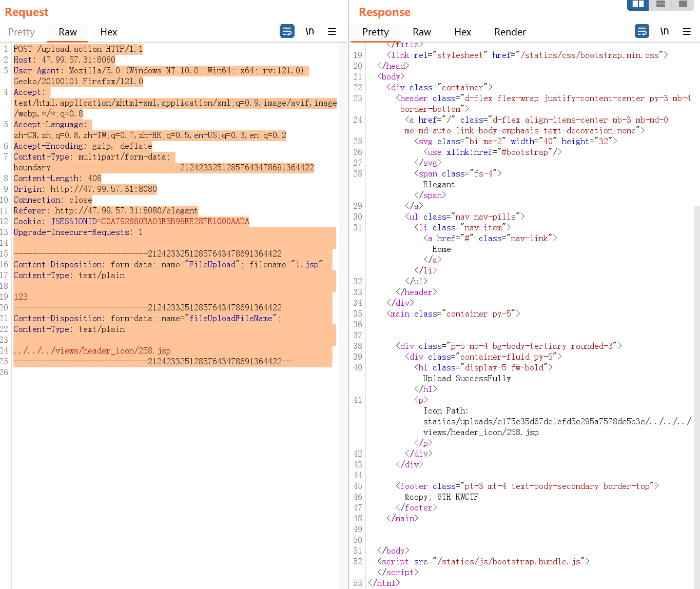Open the Request panel hamburger options menu
The height and width of the screenshot is (589, 700).
click(x=332, y=31)
